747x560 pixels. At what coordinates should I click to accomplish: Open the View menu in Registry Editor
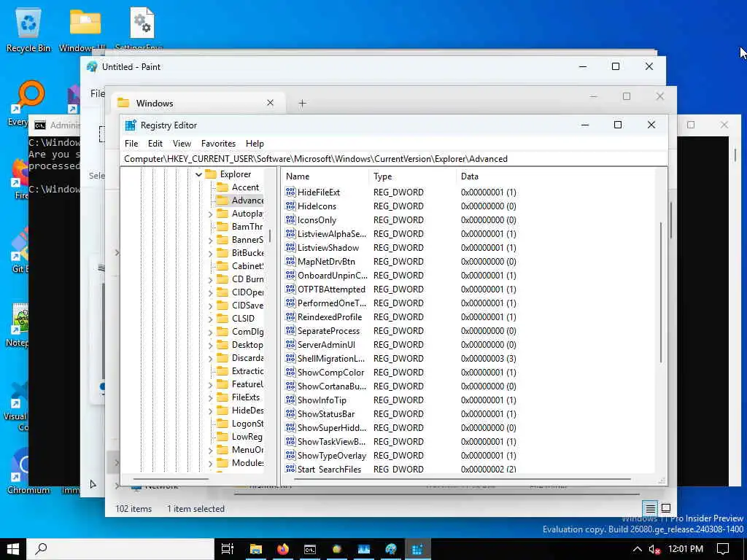(x=182, y=144)
